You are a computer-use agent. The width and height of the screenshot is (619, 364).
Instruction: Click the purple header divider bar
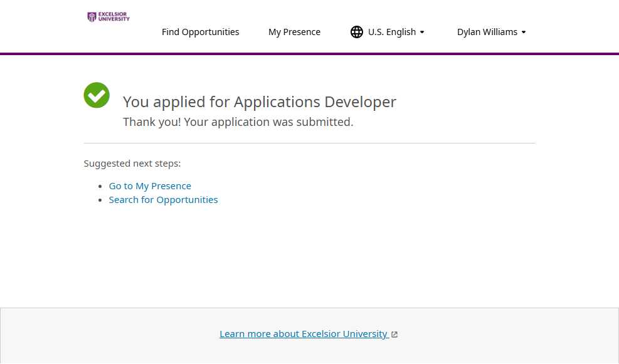tap(309, 54)
